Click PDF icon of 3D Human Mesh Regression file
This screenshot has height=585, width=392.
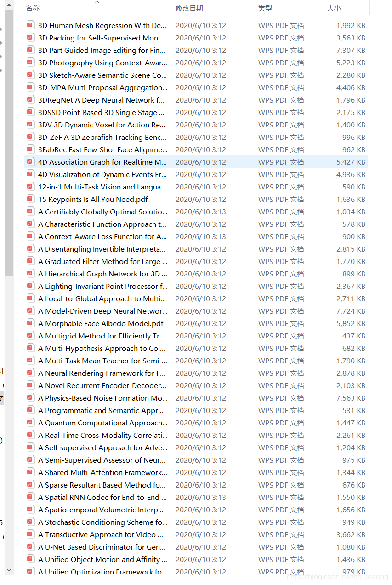(30, 25)
